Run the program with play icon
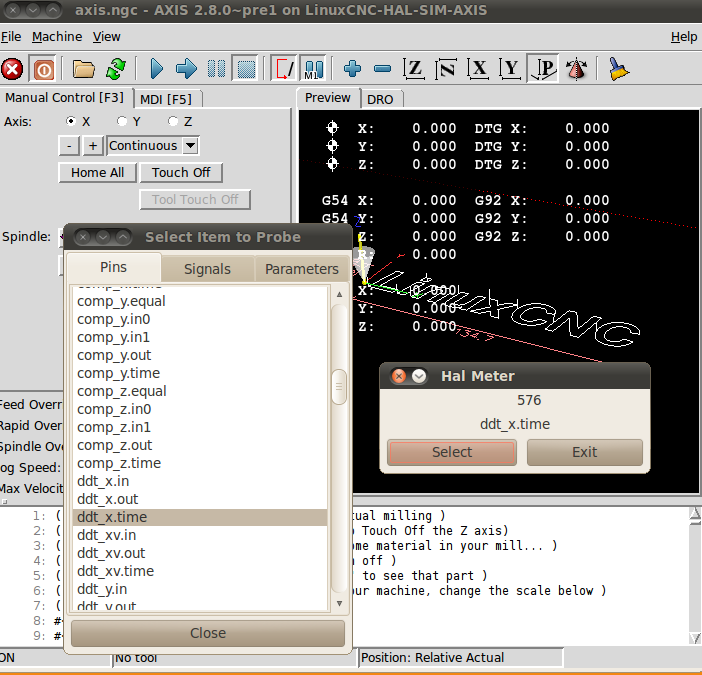 tap(156, 69)
